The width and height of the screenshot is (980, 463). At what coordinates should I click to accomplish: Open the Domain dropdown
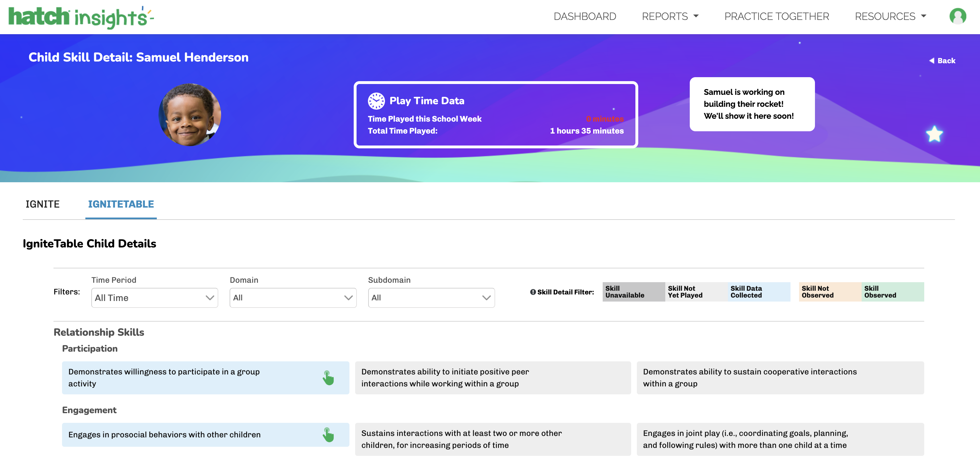[293, 298]
